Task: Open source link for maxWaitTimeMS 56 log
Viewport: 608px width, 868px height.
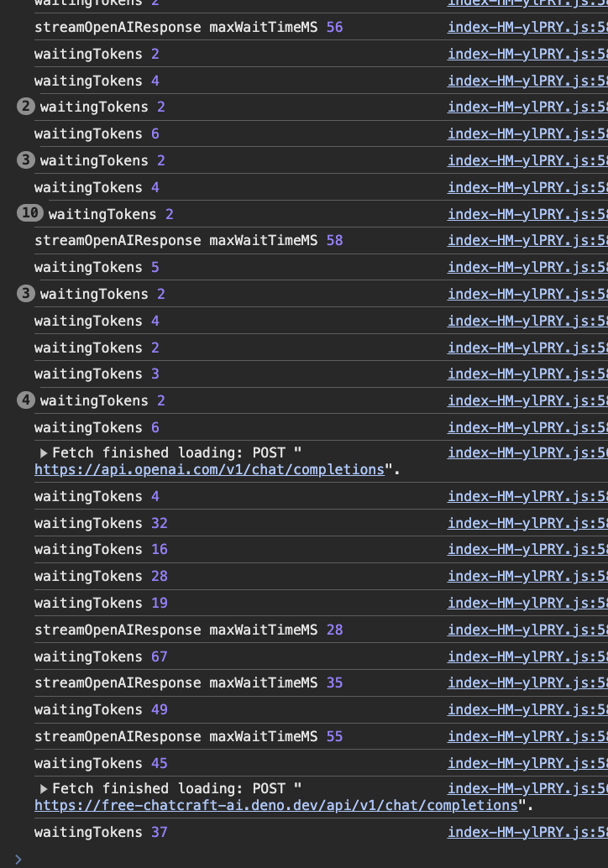Action: point(527,28)
